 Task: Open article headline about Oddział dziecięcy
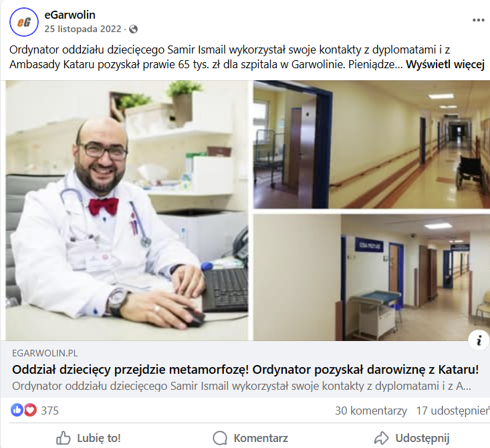point(245,370)
